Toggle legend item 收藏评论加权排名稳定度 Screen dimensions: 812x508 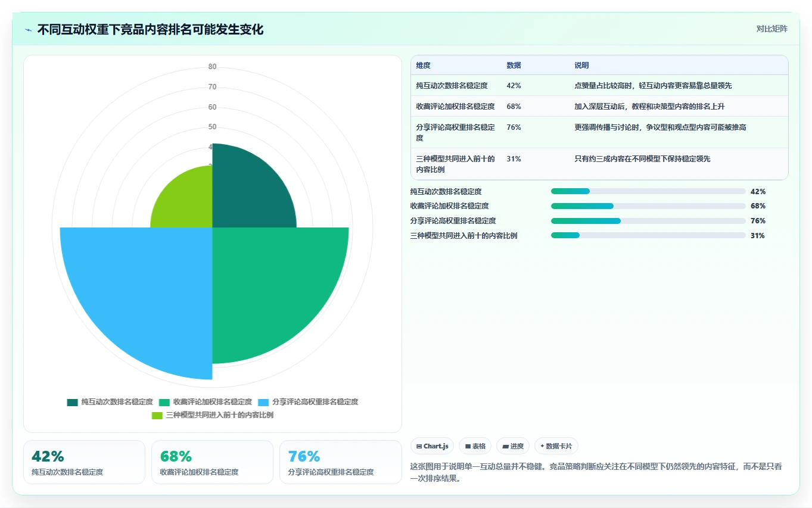tap(206, 402)
